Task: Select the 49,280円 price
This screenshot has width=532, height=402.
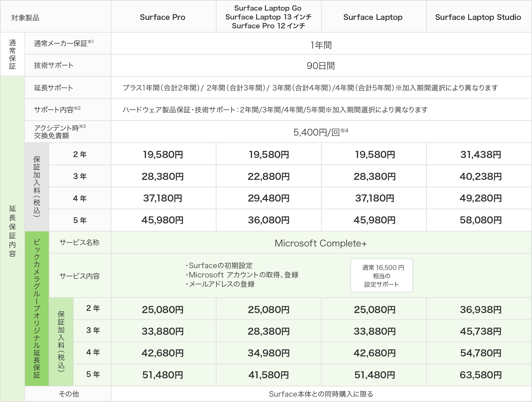Action: click(481, 198)
